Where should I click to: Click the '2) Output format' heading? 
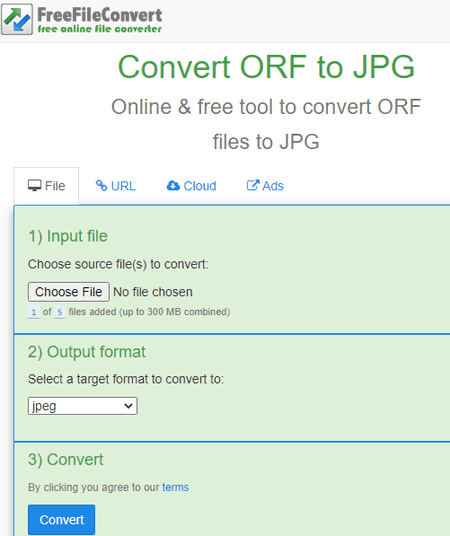[x=87, y=352]
